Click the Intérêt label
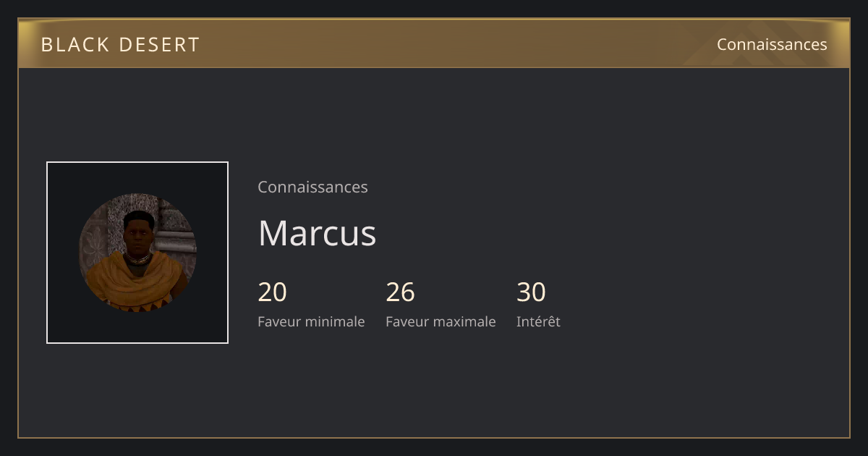868x456 pixels. tap(538, 321)
